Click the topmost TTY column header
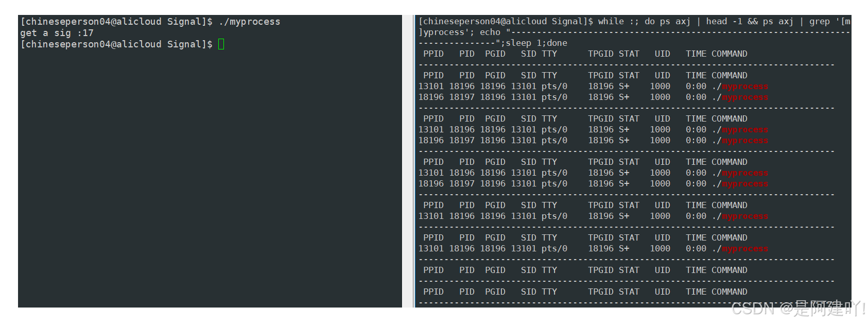Image resolution: width=868 pixels, height=324 pixels. tap(549, 54)
